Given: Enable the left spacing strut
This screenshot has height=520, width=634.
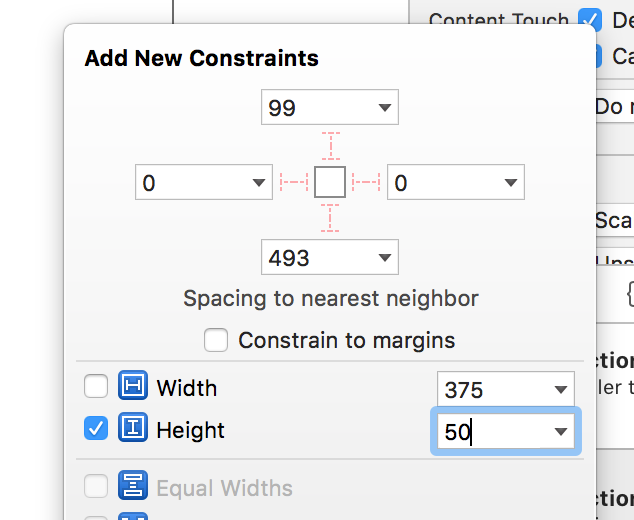Looking at the screenshot, I should 294,182.
